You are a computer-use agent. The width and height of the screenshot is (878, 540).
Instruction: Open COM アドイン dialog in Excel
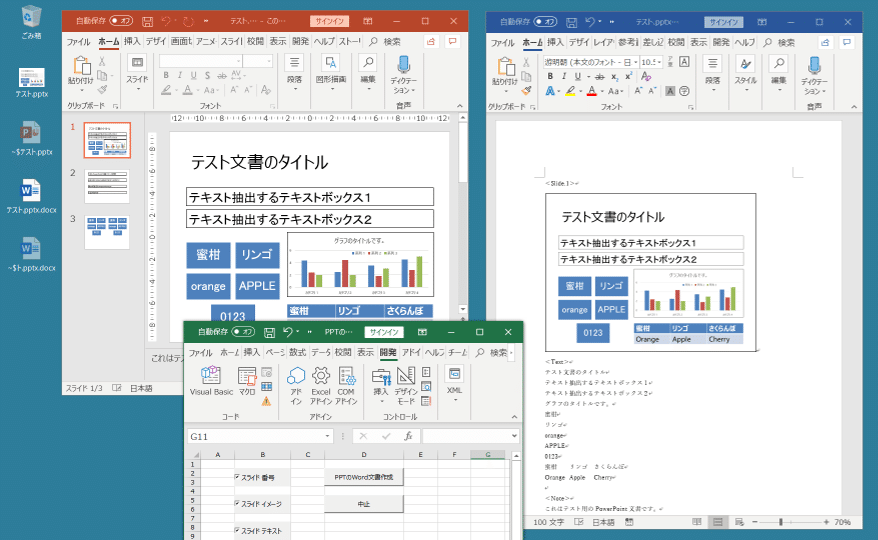pyautogui.click(x=346, y=385)
